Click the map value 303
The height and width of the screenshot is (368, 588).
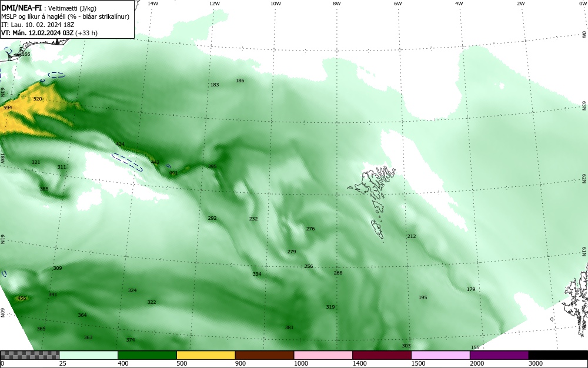coord(406,346)
